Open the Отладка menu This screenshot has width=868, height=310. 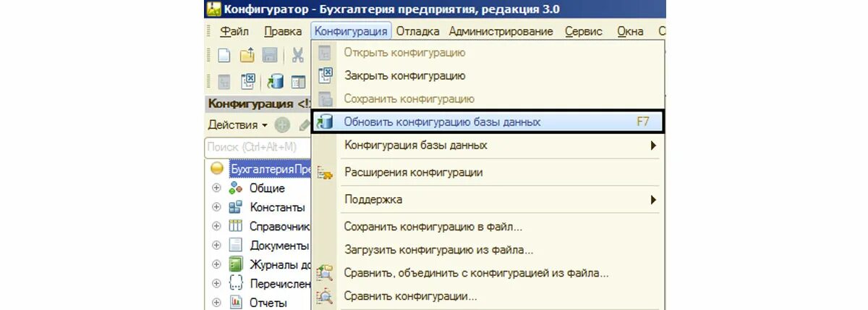click(x=418, y=31)
